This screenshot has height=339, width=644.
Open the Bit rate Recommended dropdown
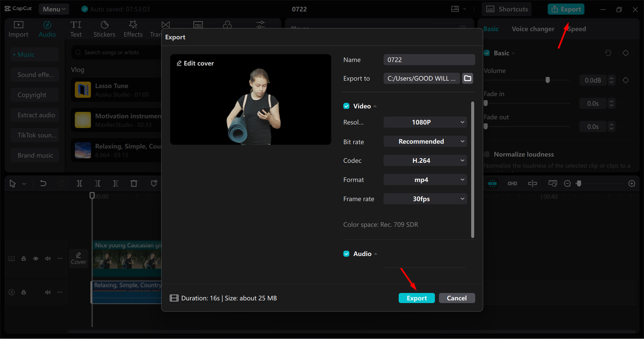(x=425, y=142)
